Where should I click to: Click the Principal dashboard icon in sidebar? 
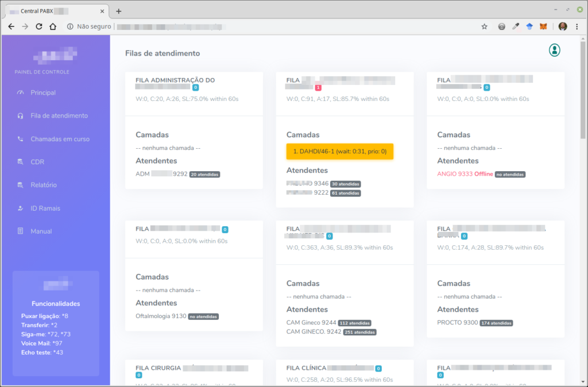click(21, 92)
